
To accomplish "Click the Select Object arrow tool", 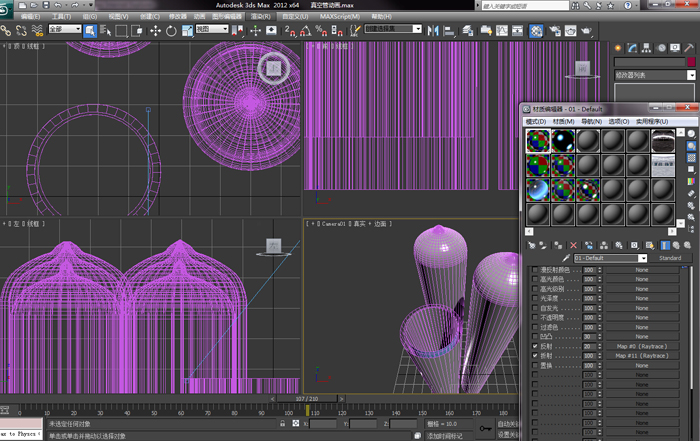I will pos(90,30).
